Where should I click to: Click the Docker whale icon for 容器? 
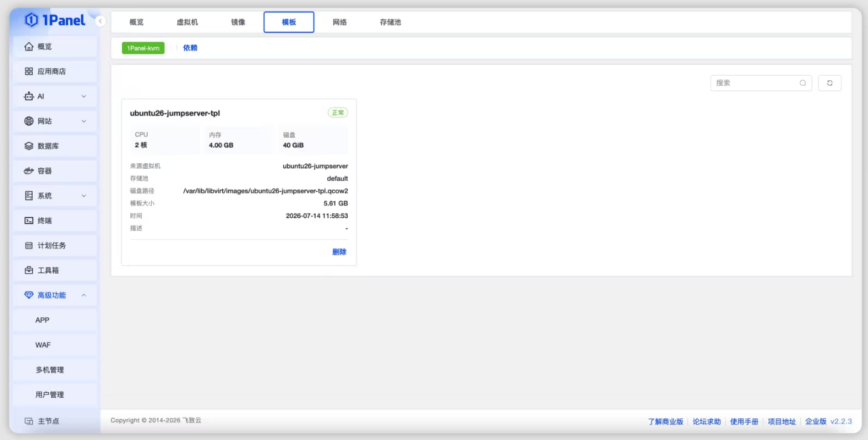(x=29, y=171)
